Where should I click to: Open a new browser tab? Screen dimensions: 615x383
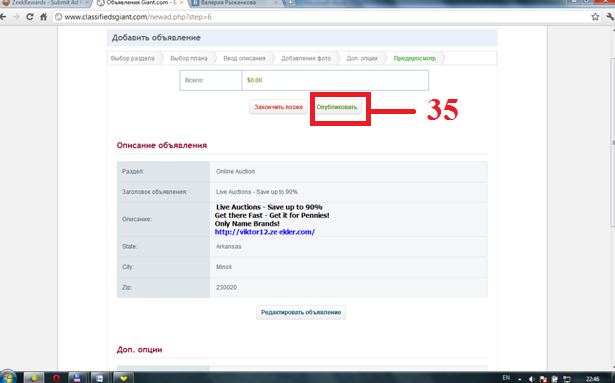290,3
